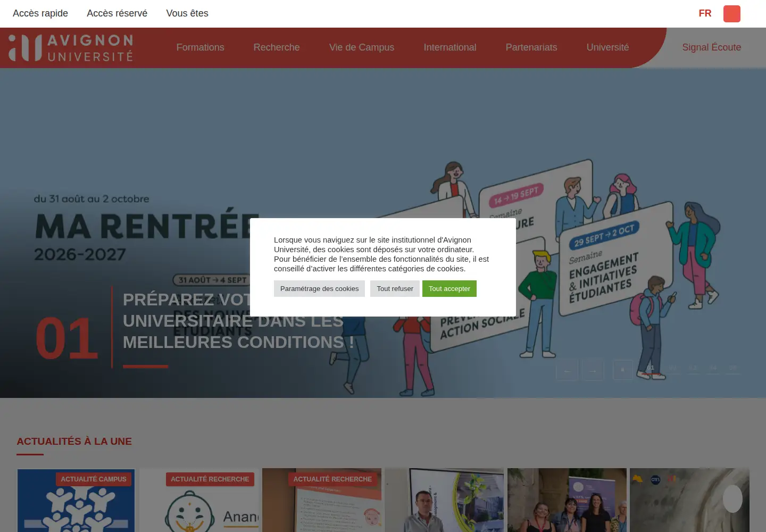Click the Avignon Université logo

[x=71, y=48]
